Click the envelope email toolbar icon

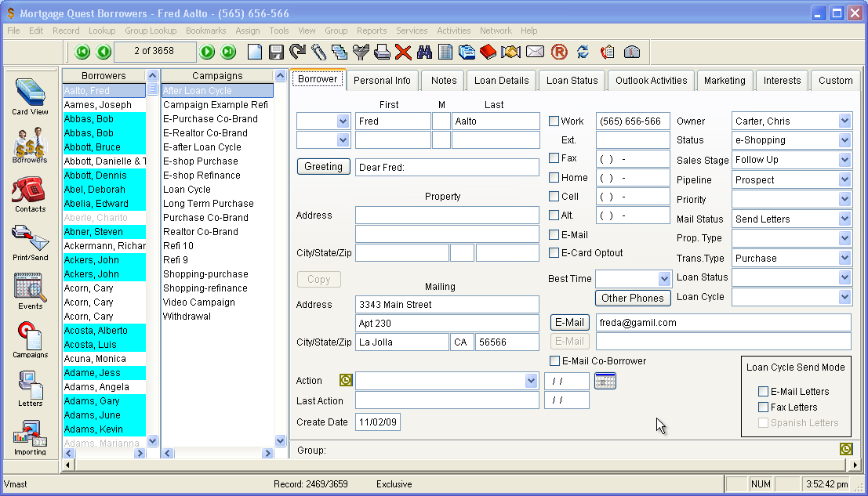(535, 52)
